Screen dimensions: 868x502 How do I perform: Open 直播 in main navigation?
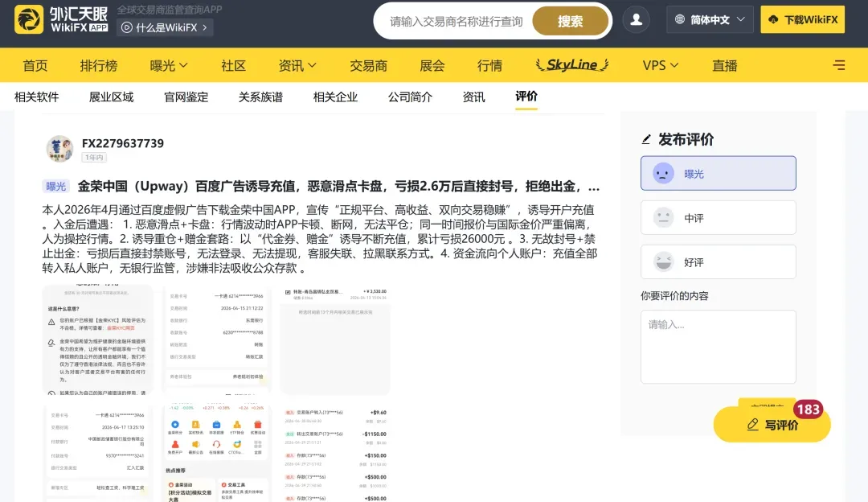[x=725, y=65]
